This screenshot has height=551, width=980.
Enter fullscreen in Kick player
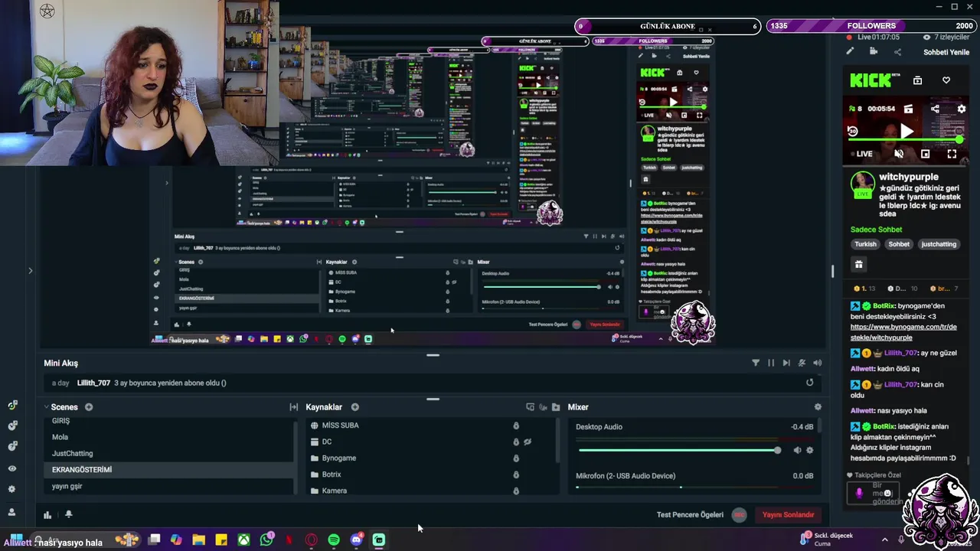[952, 154]
